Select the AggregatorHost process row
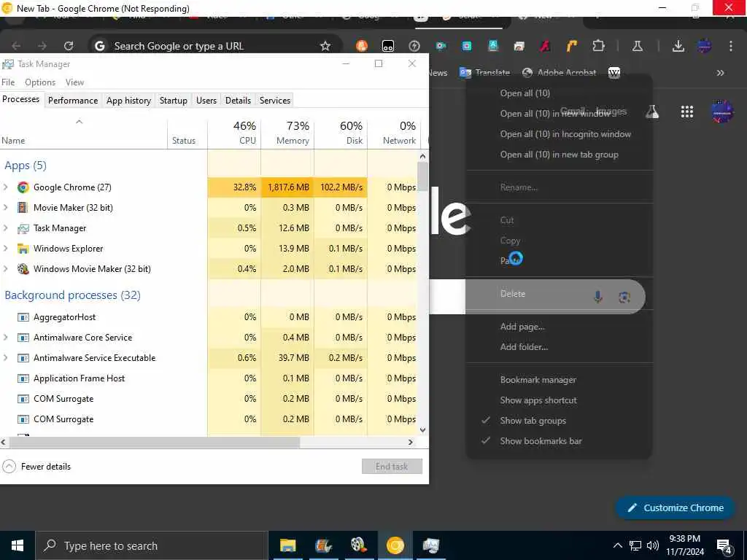 (209, 317)
